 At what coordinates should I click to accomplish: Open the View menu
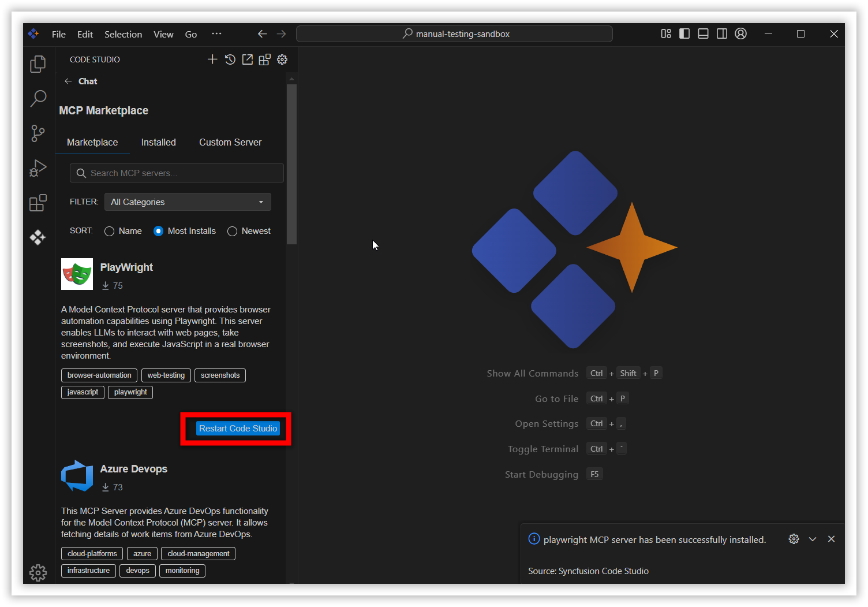point(163,34)
